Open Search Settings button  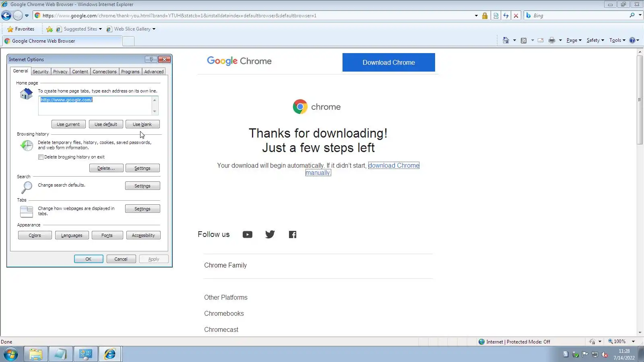(x=142, y=186)
